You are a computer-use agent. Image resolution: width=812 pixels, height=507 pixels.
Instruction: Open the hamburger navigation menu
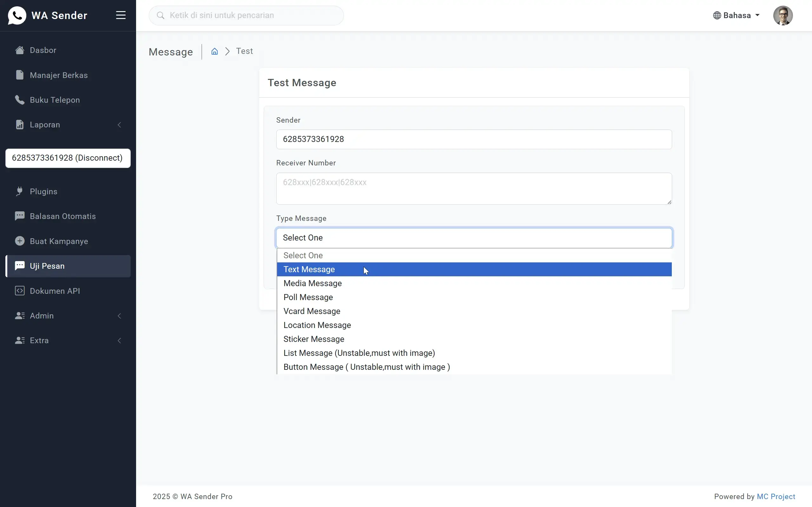coord(121,15)
